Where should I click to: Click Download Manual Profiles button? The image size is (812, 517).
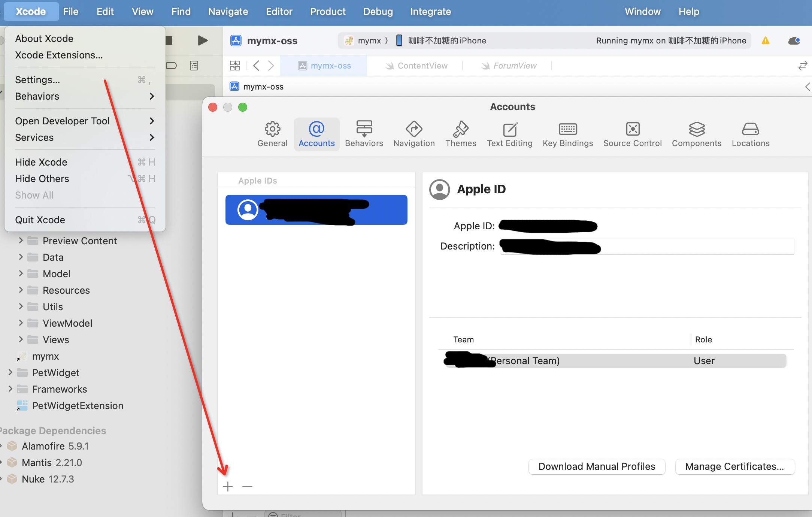597,467
